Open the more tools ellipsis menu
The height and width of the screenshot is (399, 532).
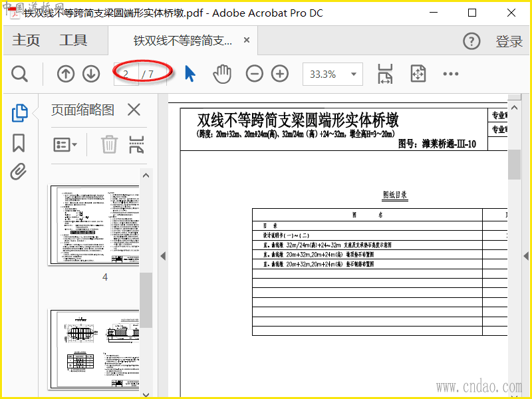[451, 74]
